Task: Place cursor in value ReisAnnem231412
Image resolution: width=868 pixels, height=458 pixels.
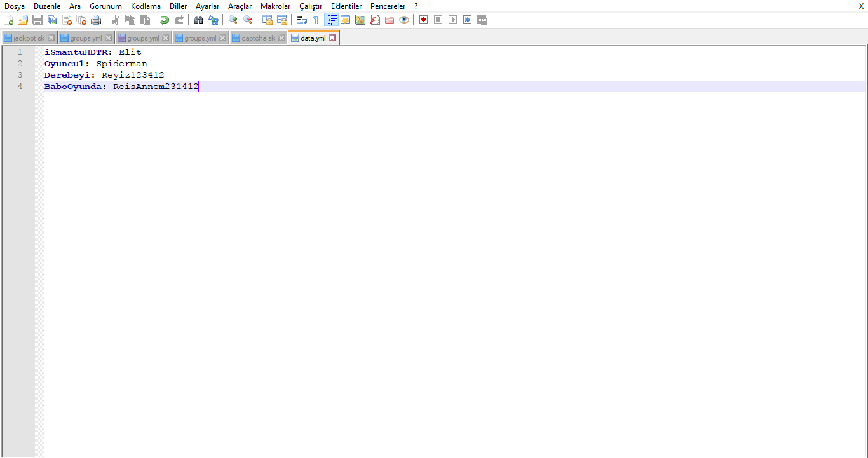Action: [156, 87]
